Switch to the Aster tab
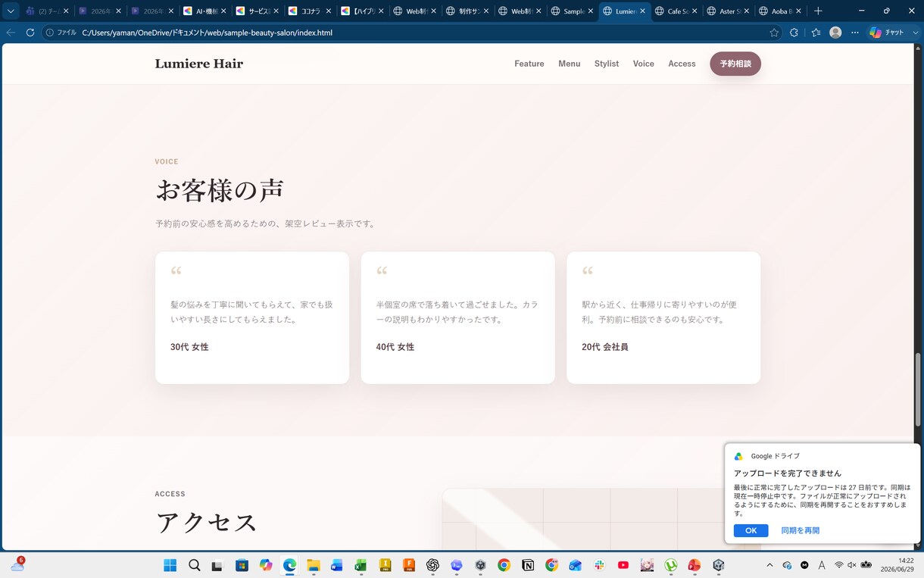The height and width of the screenshot is (578, 924). click(x=722, y=11)
